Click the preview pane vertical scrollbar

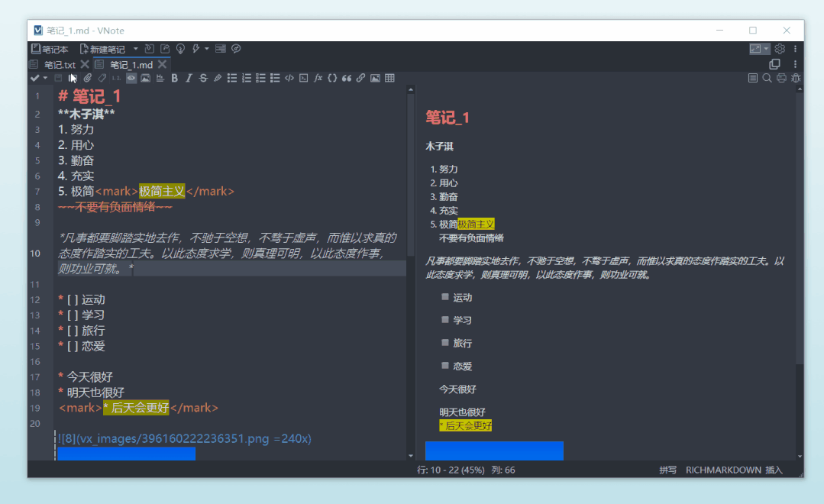coord(800,228)
